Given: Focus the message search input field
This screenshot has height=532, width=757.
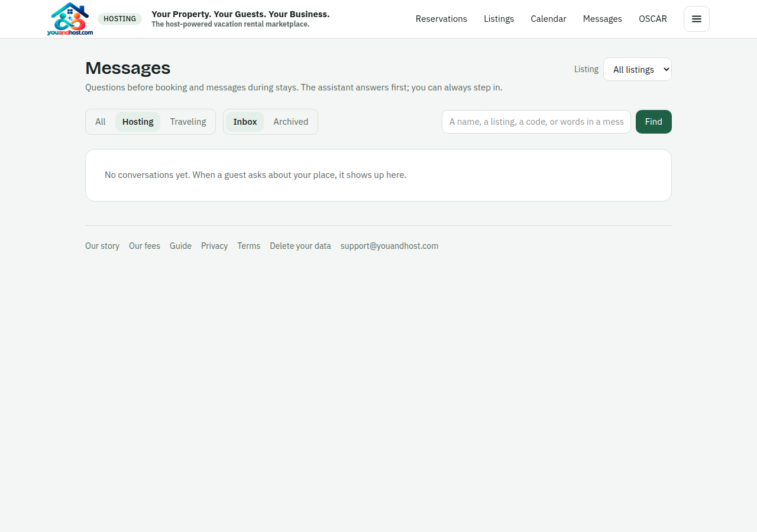Looking at the screenshot, I should [536, 122].
